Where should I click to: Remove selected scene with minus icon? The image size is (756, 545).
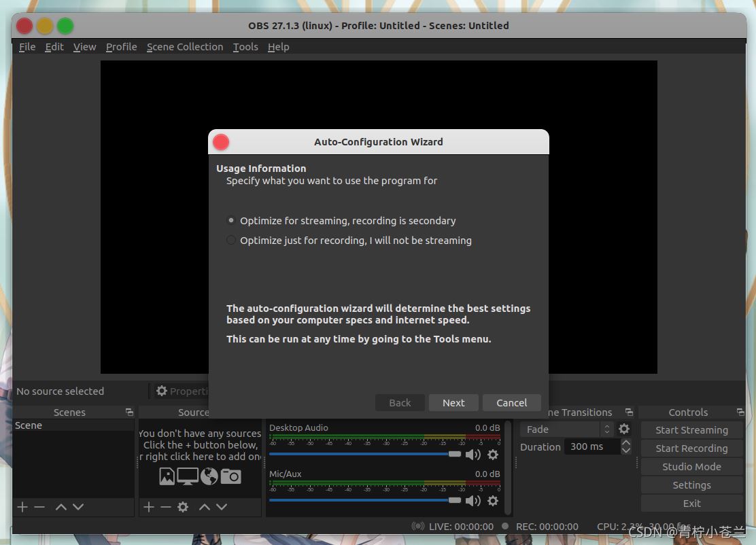(39, 507)
